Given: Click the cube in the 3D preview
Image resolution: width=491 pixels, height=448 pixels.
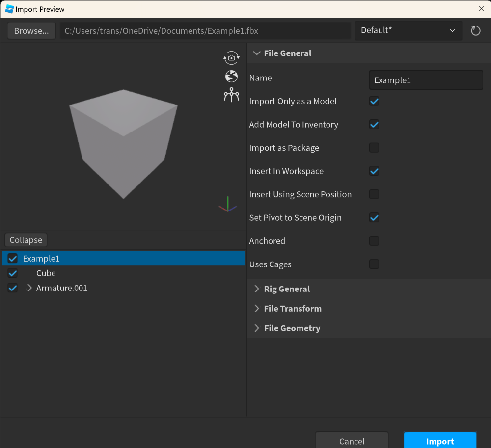Looking at the screenshot, I should pos(123,144).
